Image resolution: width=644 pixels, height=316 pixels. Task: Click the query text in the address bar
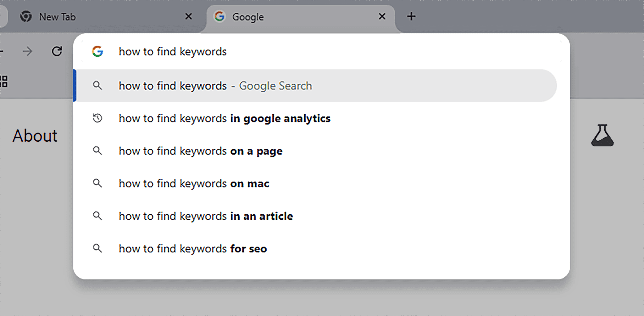[173, 51]
